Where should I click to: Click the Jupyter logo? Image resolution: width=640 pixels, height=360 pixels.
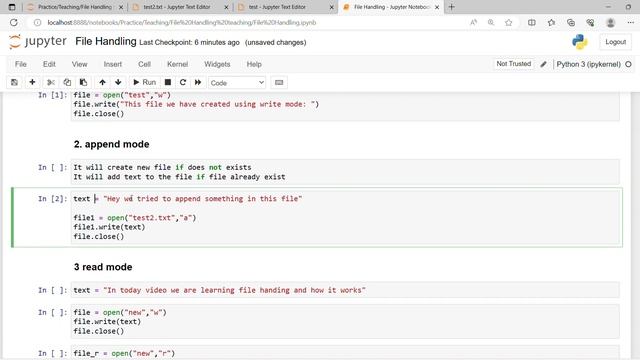pyautogui.click(x=38, y=42)
